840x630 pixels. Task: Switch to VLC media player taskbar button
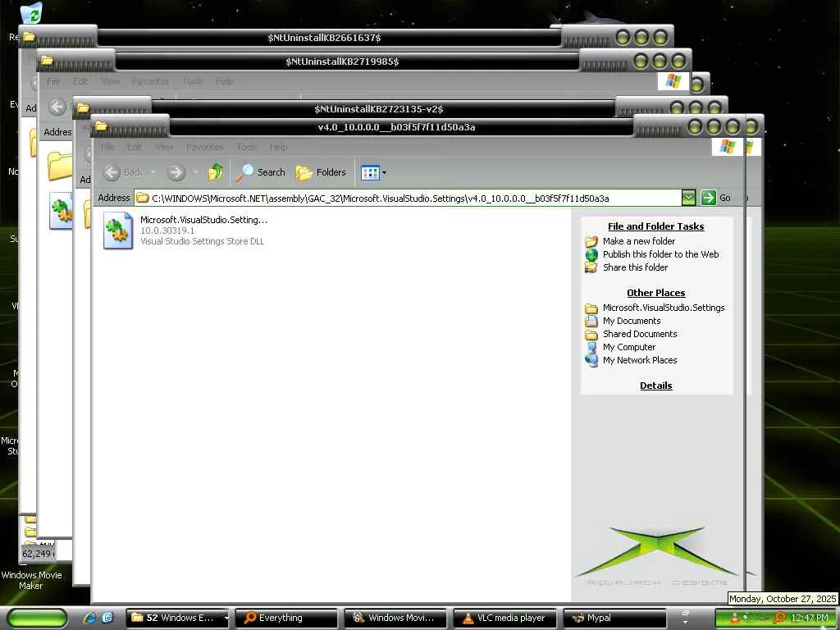point(505,619)
